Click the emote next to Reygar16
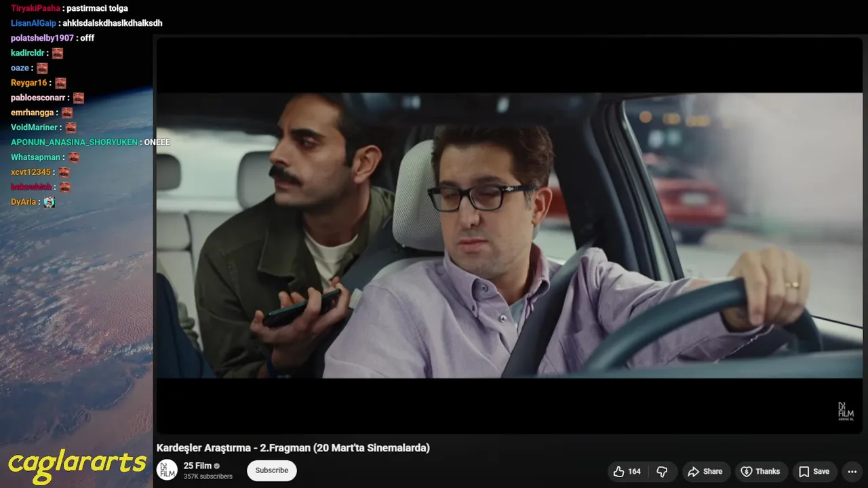Screen dimensions: 868x488 60,83
